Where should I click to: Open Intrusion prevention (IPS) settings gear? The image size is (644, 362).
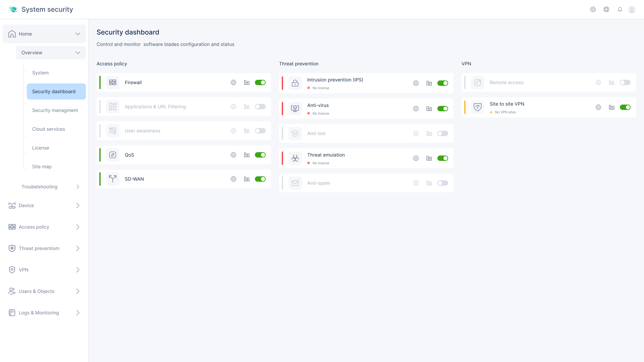(x=416, y=83)
